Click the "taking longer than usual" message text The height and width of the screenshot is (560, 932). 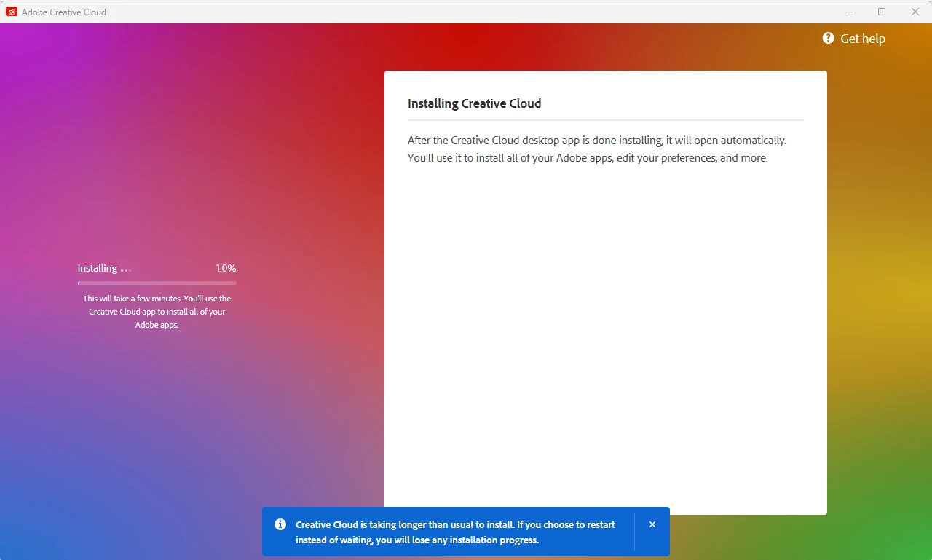coord(455,532)
